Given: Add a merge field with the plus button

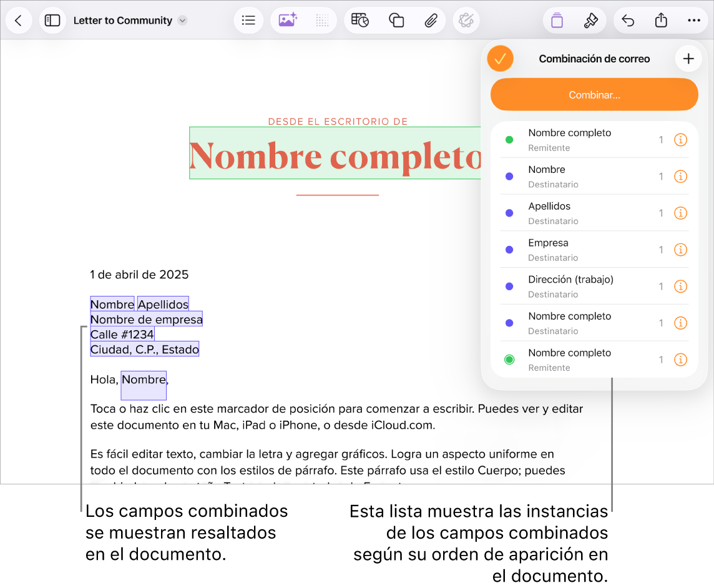Looking at the screenshot, I should 688,59.
